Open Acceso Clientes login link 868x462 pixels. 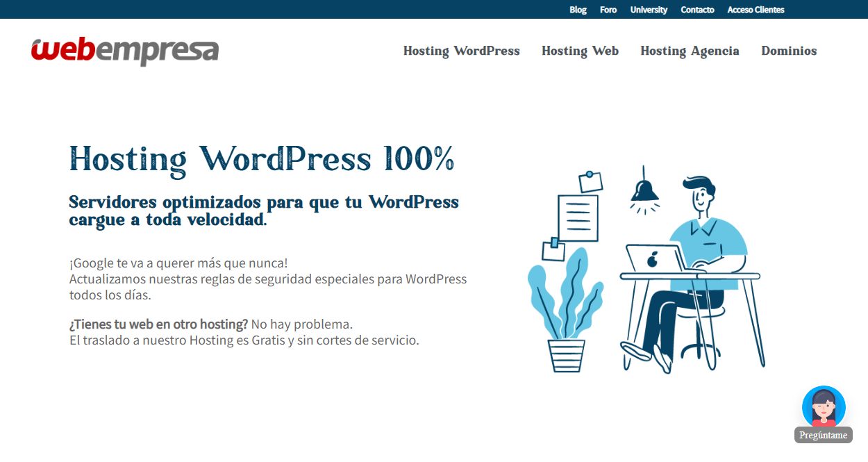(x=756, y=10)
